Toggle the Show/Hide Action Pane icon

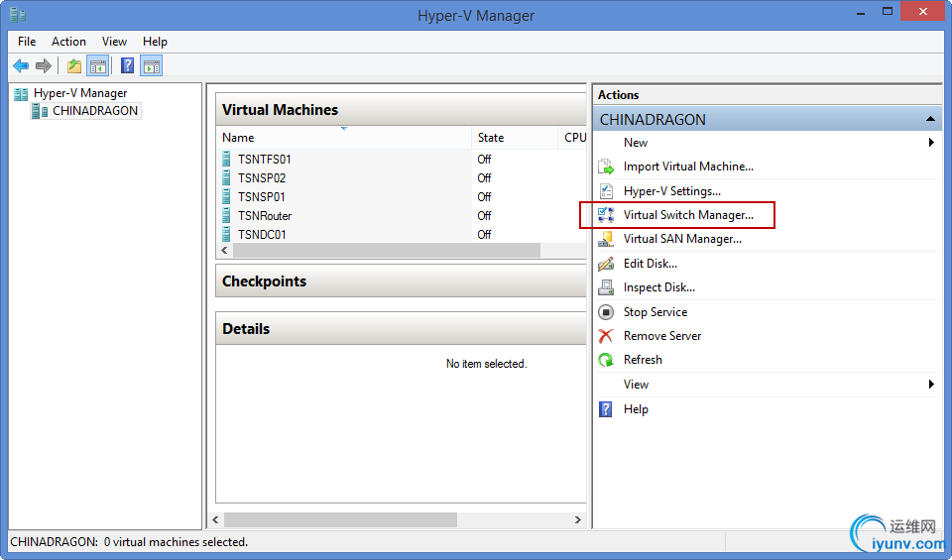pyautogui.click(x=151, y=65)
